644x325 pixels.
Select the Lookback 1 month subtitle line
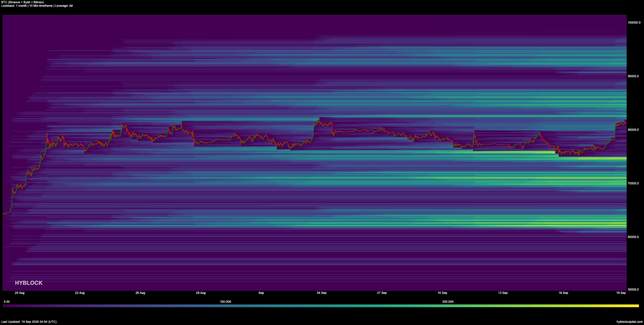point(37,6)
